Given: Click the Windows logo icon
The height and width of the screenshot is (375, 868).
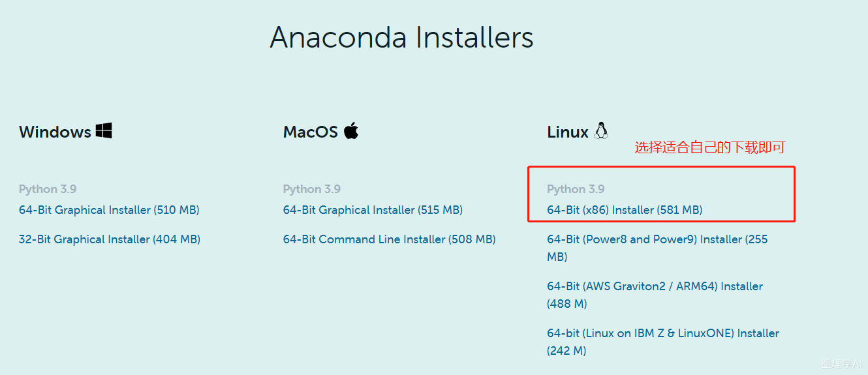Looking at the screenshot, I should 104,131.
